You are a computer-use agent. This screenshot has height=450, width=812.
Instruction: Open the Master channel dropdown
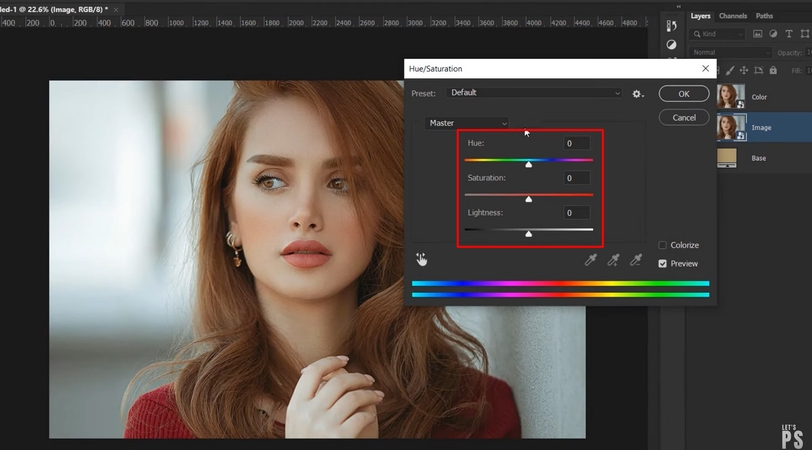click(467, 123)
